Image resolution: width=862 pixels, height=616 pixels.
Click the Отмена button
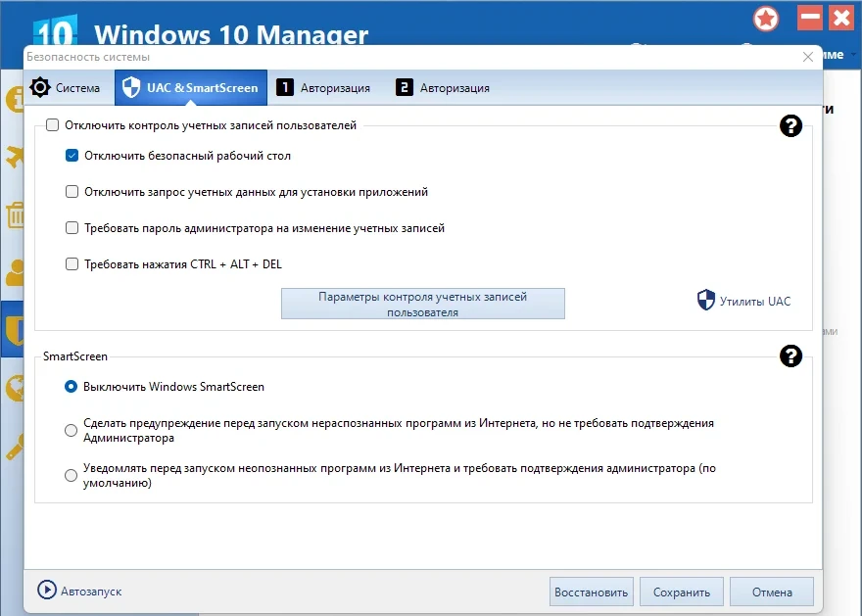click(x=772, y=592)
